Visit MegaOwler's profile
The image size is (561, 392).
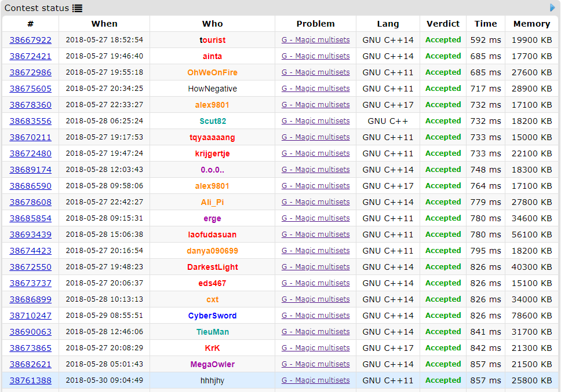tap(213, 364)
